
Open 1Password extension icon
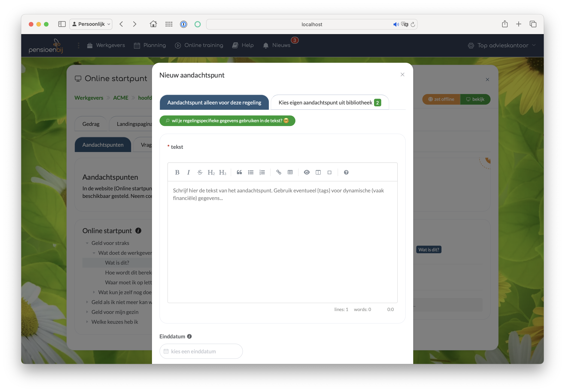coord(184,24)
